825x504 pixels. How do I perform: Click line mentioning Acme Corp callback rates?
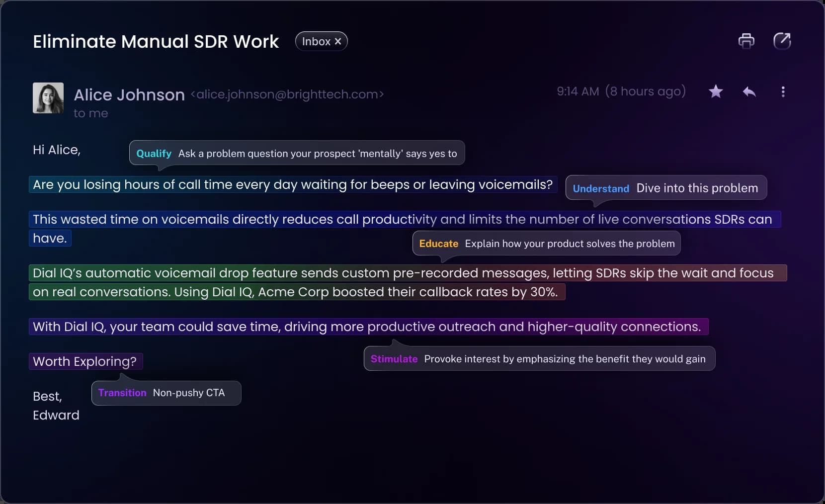[x=297, y=292]
